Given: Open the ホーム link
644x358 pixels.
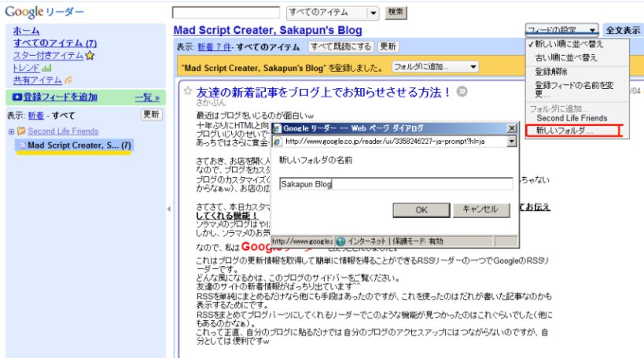Looking at the screenshot, I should tap(26, 31).
